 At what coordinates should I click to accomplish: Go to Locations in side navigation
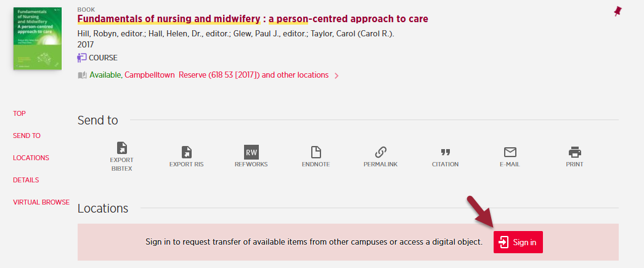(31, 158)
